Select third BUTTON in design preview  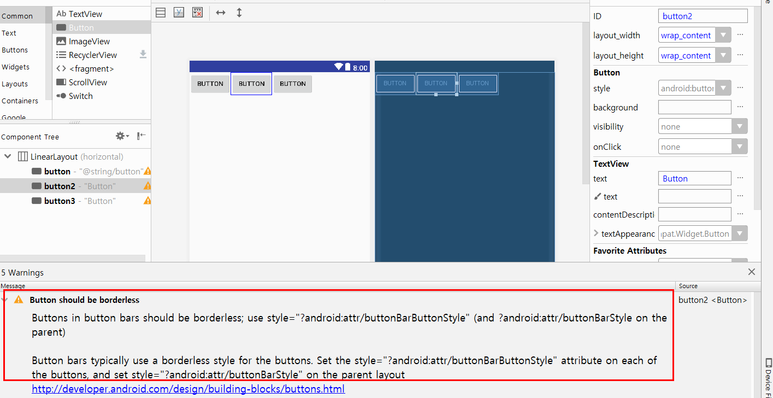pos(293,84)
